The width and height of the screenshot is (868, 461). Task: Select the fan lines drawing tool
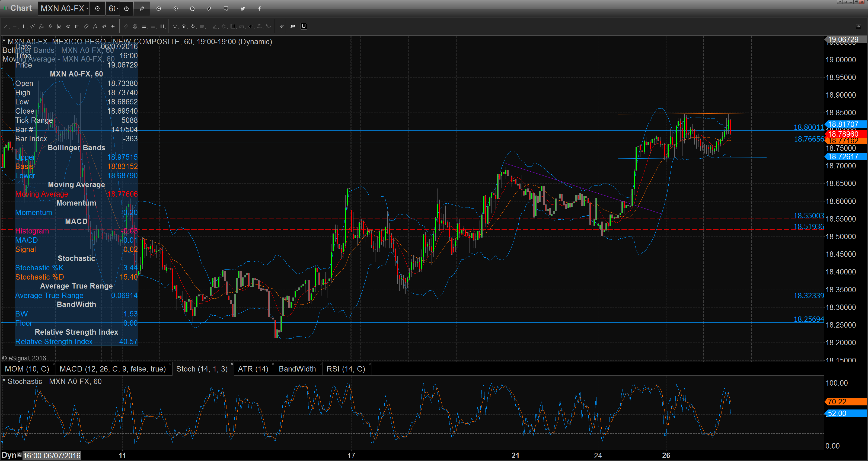coord(41,26)
